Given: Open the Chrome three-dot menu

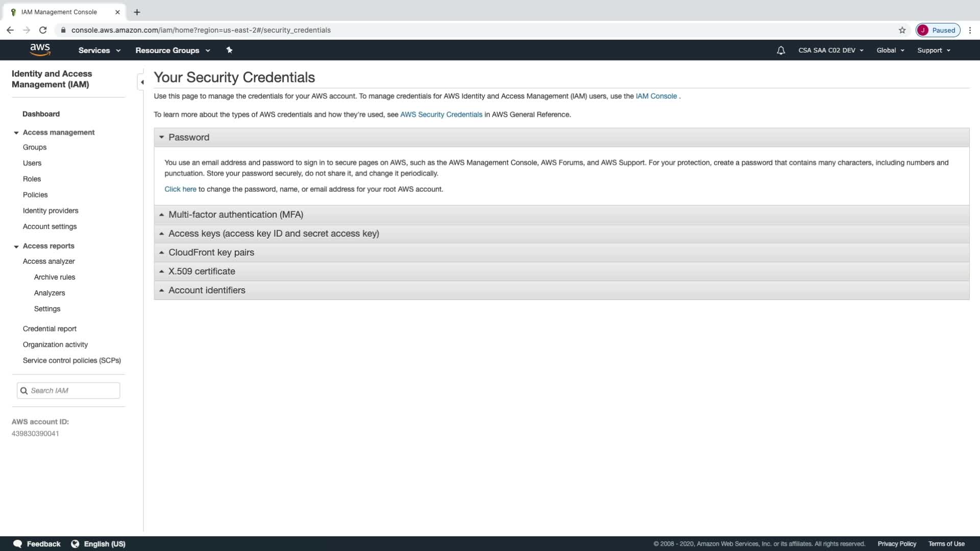Looking at the screenshot, I should (x=970, y=30).
